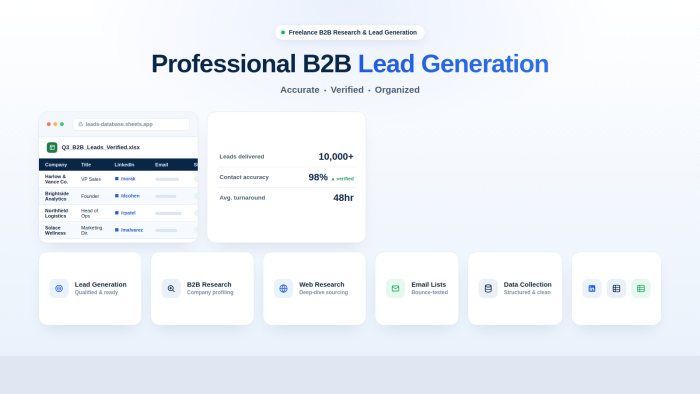700x394 pixels.
Task: Click the 48hr turnaround value
Action: pos(343,198)
